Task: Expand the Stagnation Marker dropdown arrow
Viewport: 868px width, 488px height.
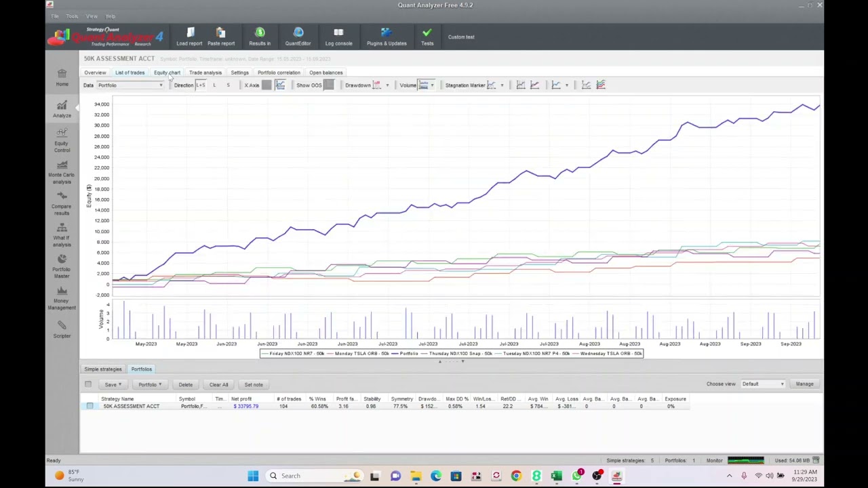Action: (x=502, y=85)
